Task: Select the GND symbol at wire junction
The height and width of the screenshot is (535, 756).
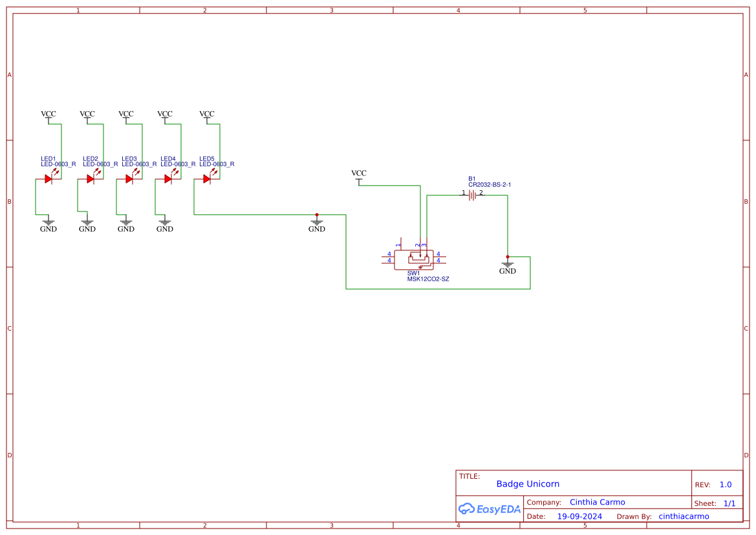Action: (317, 226)
